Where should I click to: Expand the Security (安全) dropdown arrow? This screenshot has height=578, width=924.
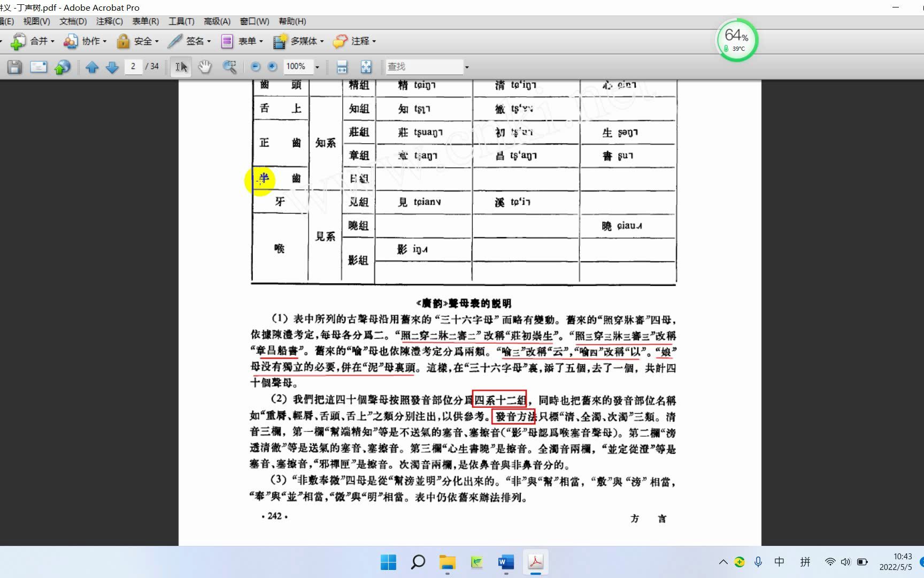coord(157,41)
